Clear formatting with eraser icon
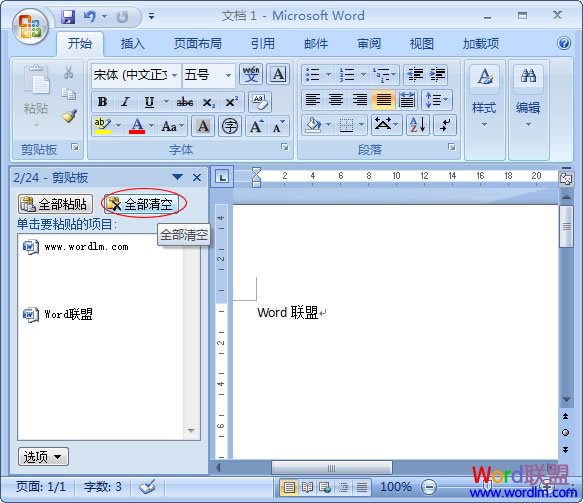The height and width of the screenshot is (503, 583). pos(260,102)
